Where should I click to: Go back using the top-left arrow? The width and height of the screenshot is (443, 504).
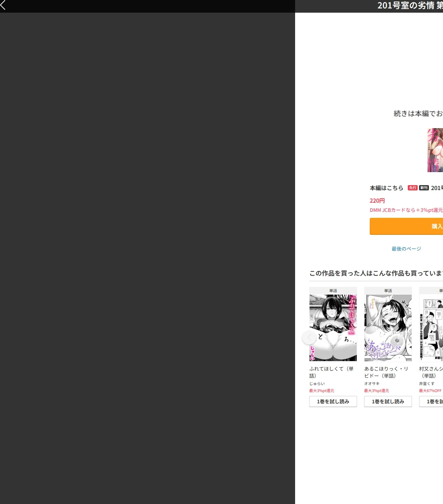point(3,5)
